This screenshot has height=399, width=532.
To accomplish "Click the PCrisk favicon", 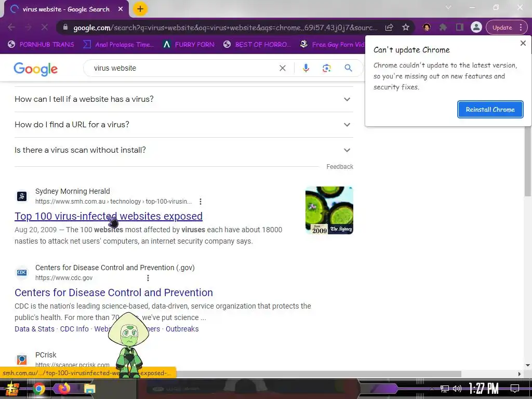I will [22, 360].
